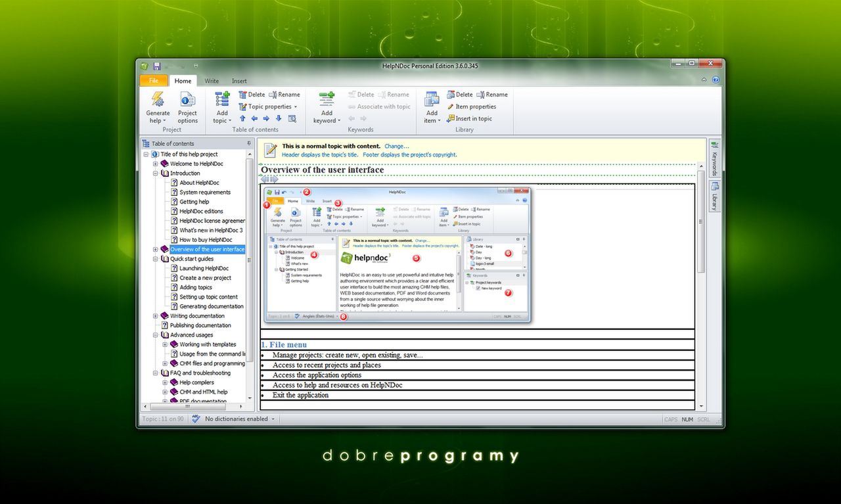This screenshot has width=841, height=504.
Task: Move the topic left with blue arrow
Action: point(254,118)
